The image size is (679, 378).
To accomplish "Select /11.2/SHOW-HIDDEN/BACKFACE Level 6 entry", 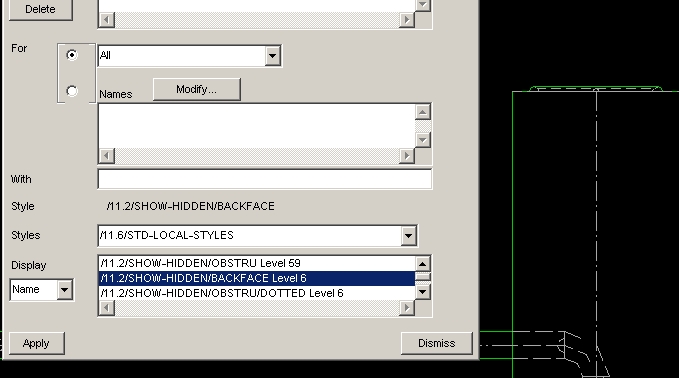I will 257,278.
